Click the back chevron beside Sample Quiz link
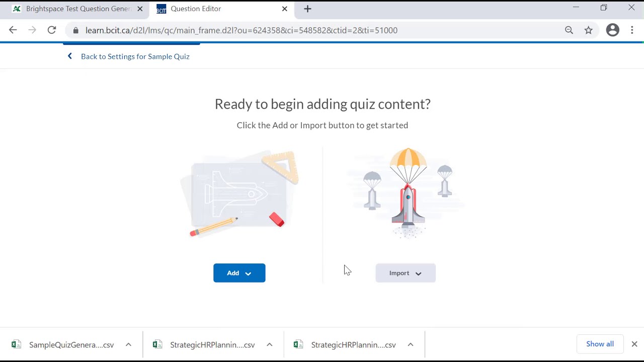Screen dimensions: 644x362 pyautogui.click(x=70, y=56)
